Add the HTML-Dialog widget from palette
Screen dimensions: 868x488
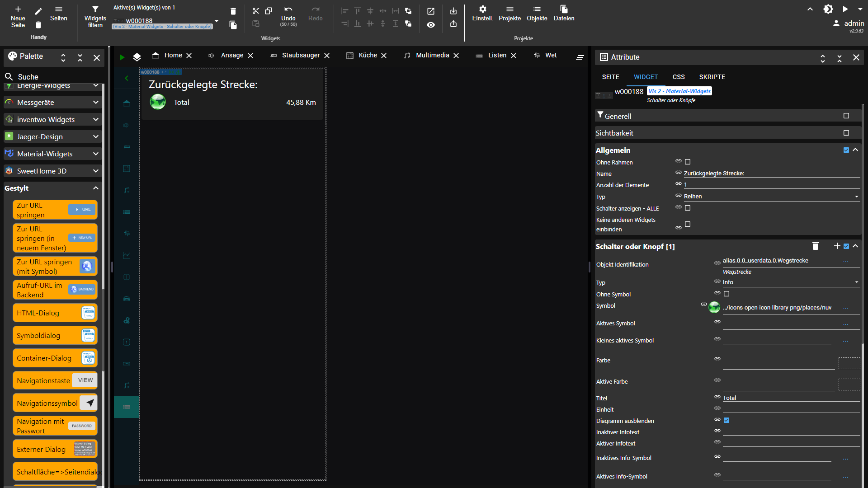pos(55,313)
